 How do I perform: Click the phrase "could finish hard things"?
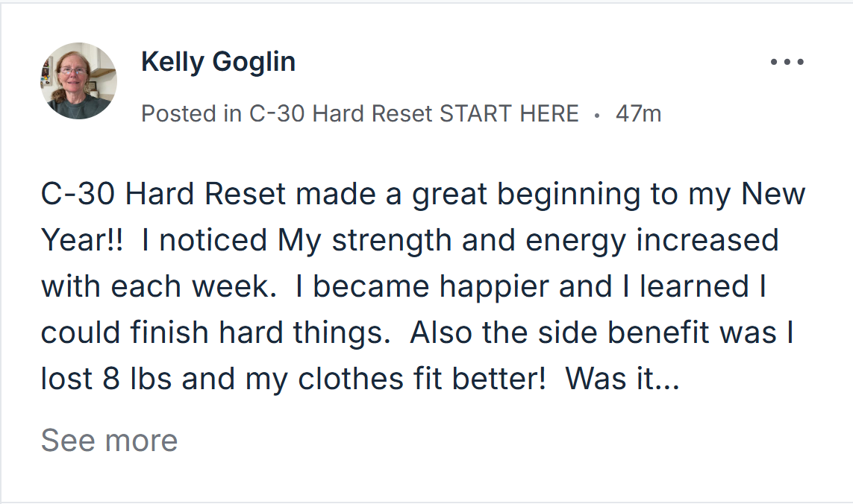(216, 333)
